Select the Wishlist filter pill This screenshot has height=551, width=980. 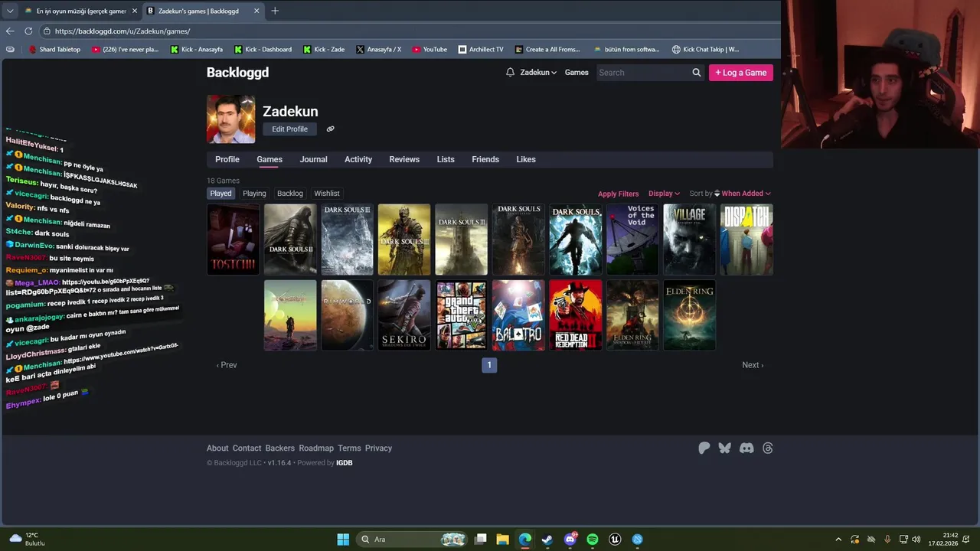click(327, 194)
